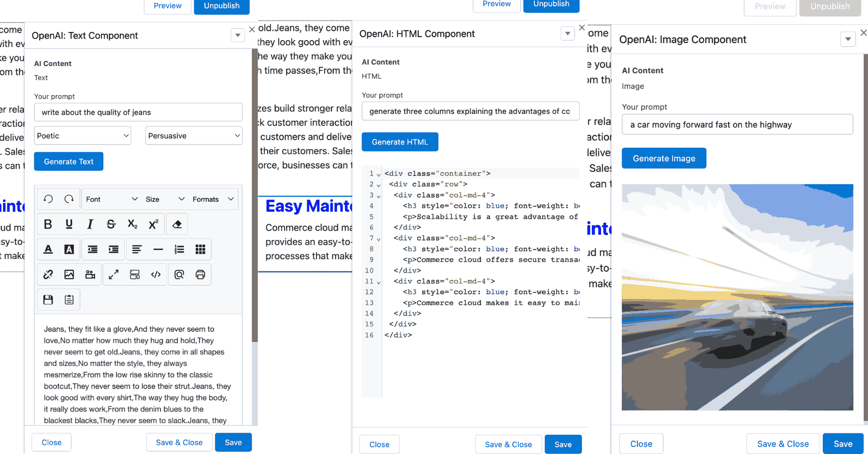Screen dimensions: 868x454
Task: Click the fullscreen expand icon
Action: coord(113,274)
